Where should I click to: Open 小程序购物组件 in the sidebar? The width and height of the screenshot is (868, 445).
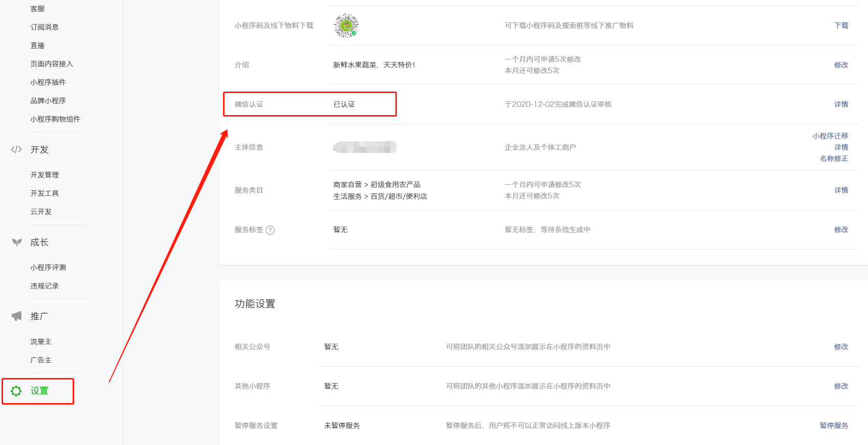pyautogui.click(x=55, y=119)
